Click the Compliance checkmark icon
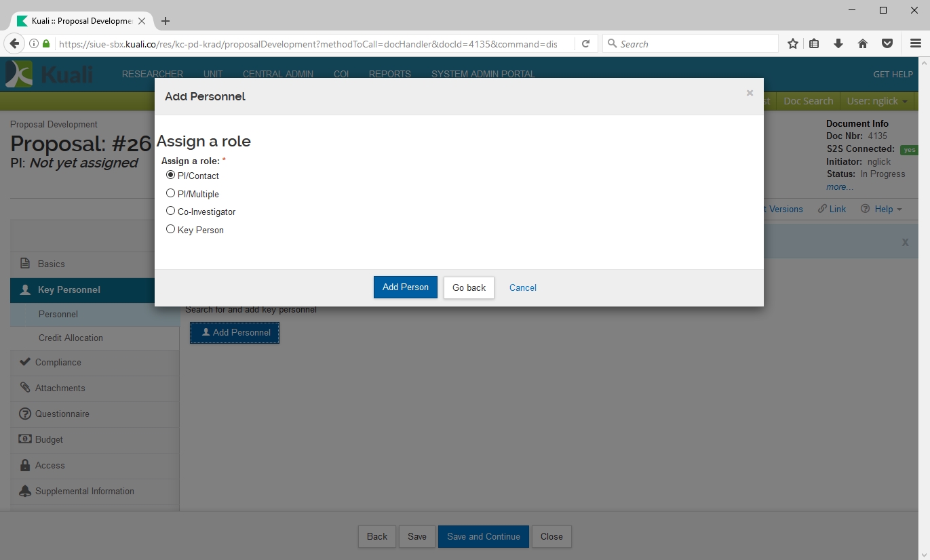 25,362
